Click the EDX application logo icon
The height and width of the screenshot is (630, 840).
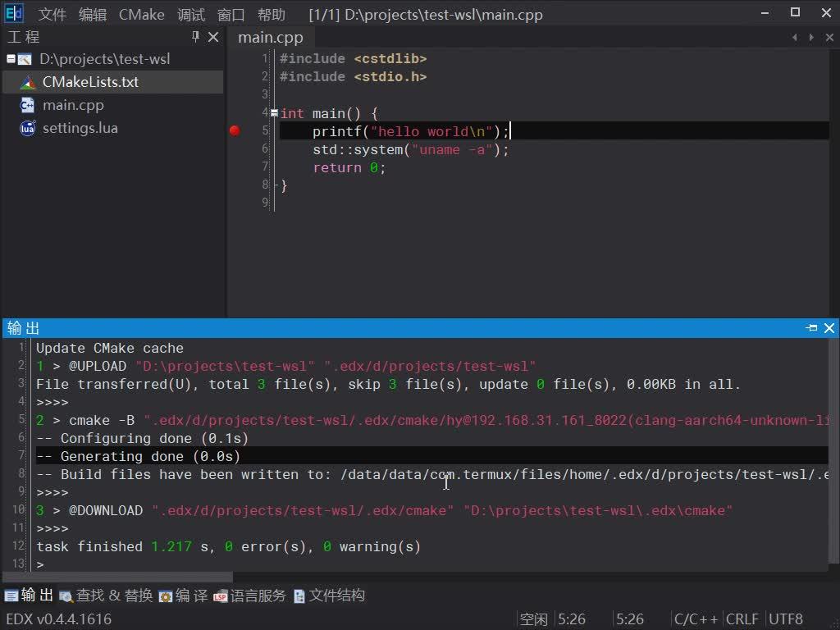(13, 13)
